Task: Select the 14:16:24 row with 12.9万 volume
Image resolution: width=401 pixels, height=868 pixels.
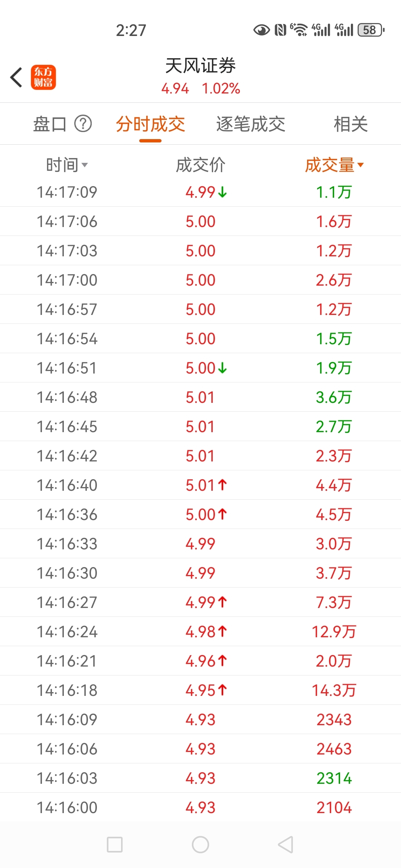Action: coord(200,631)
